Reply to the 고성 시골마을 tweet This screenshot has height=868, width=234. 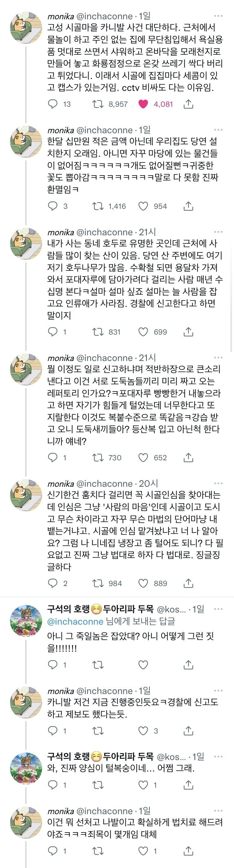point(53,104)
